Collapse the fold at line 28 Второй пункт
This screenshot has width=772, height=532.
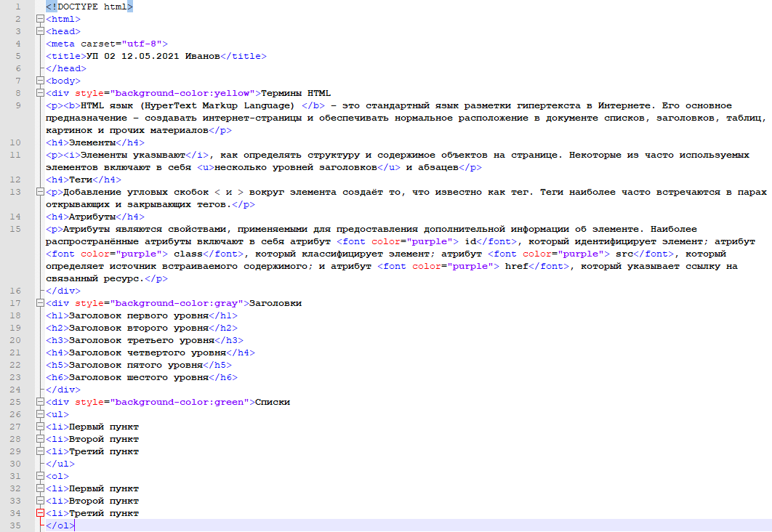point(41,439)
